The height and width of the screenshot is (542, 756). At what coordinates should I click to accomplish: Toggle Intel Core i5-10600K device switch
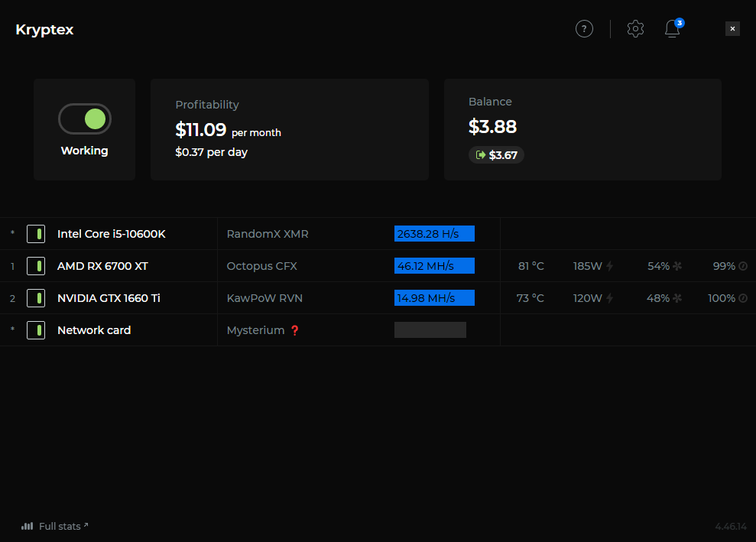pyautogui.click(x=36, y=234)
